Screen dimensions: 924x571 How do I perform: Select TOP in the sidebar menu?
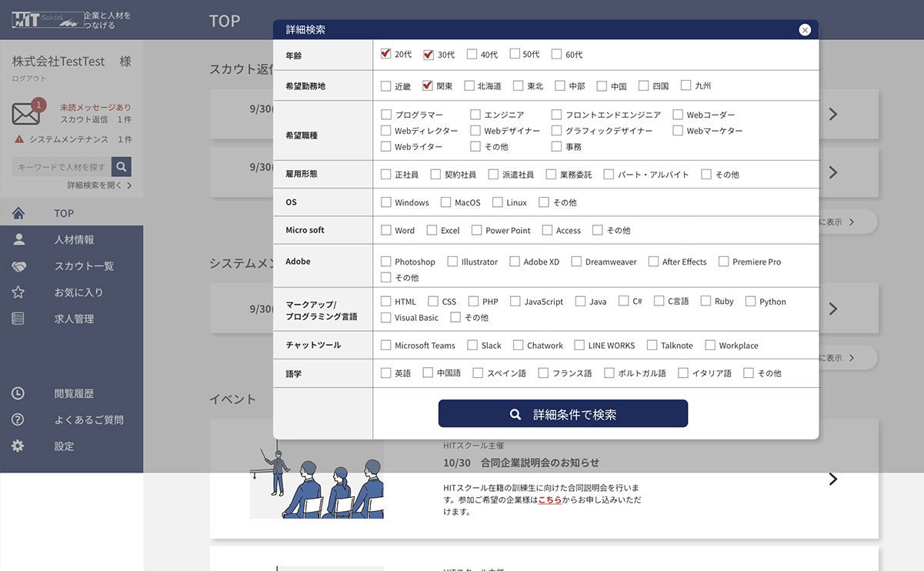pyautogui.click(x=72, y=213)
